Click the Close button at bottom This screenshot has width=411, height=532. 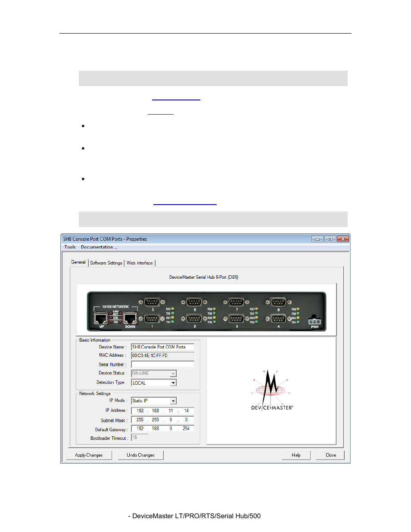[330, 455]
